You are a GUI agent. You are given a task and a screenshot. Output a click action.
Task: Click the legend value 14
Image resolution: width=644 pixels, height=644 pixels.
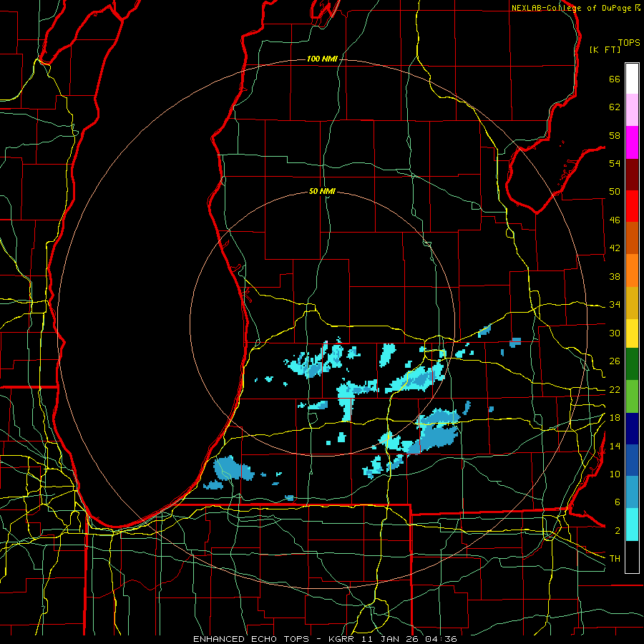(x=615, y=446)
